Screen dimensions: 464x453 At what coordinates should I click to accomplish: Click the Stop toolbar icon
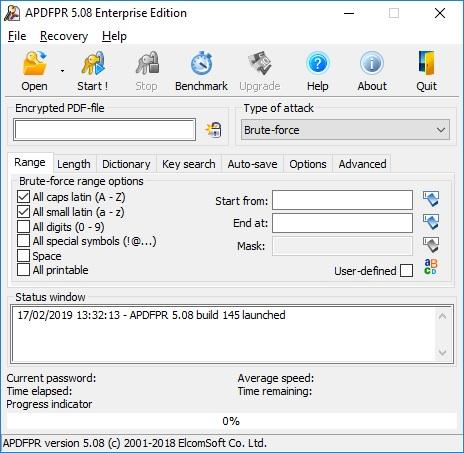pyautogui.click(x=147, y=71)
